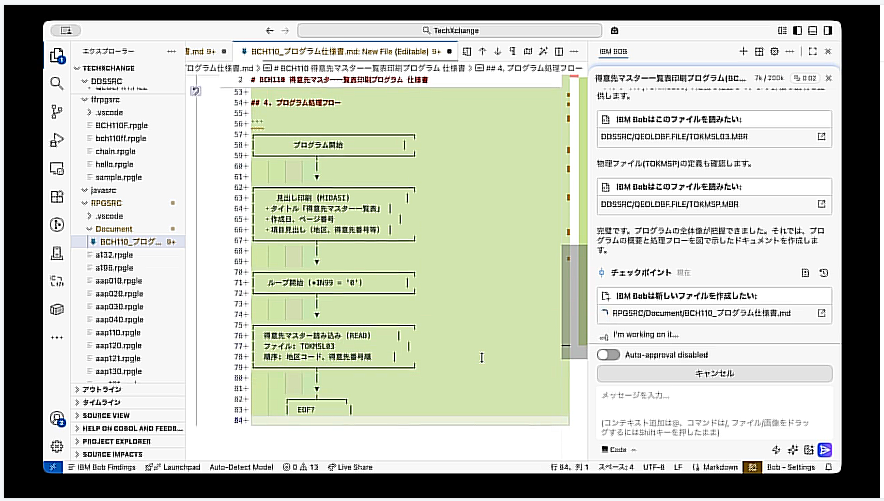Screen dimensions: 884x501
Task: Open Bob – Settings in status bar
Action: coord(791,467)
